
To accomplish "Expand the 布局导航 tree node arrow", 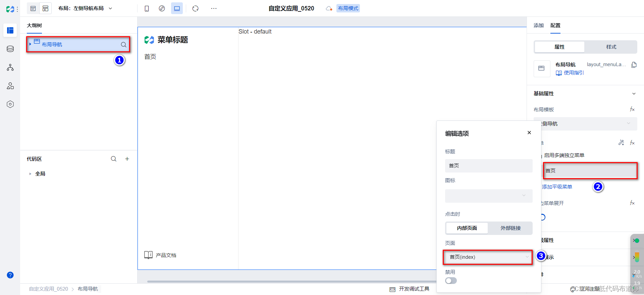I will (x=30, y=44).
